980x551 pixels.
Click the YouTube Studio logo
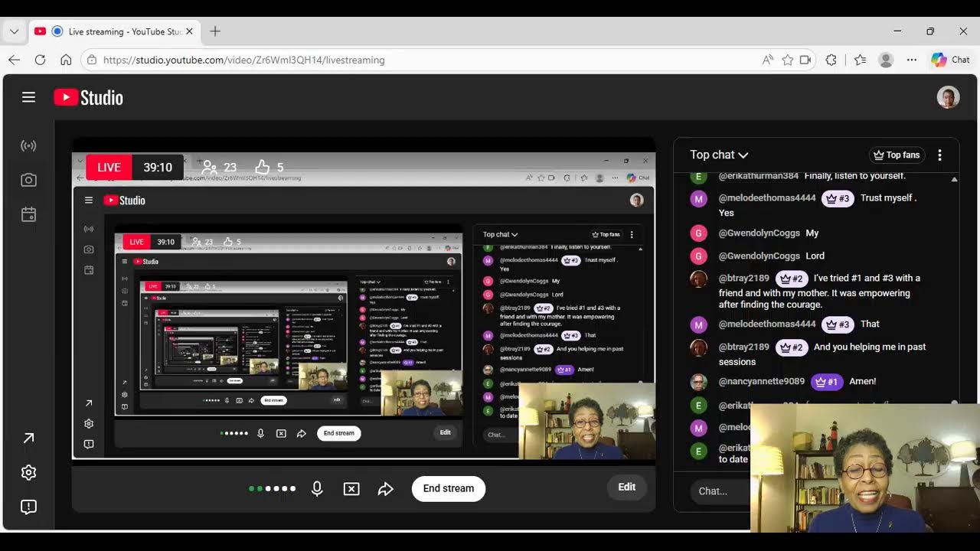click(89, 97)
